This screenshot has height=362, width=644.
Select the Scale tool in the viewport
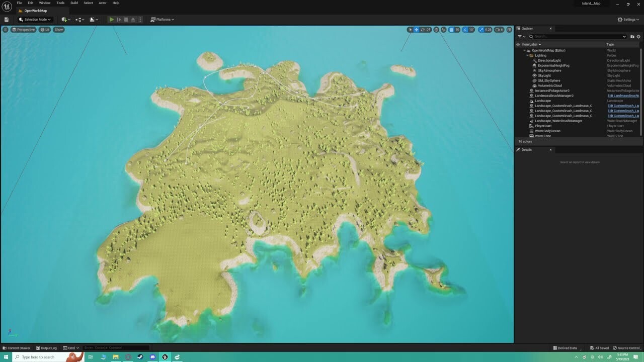coord(429,30)
